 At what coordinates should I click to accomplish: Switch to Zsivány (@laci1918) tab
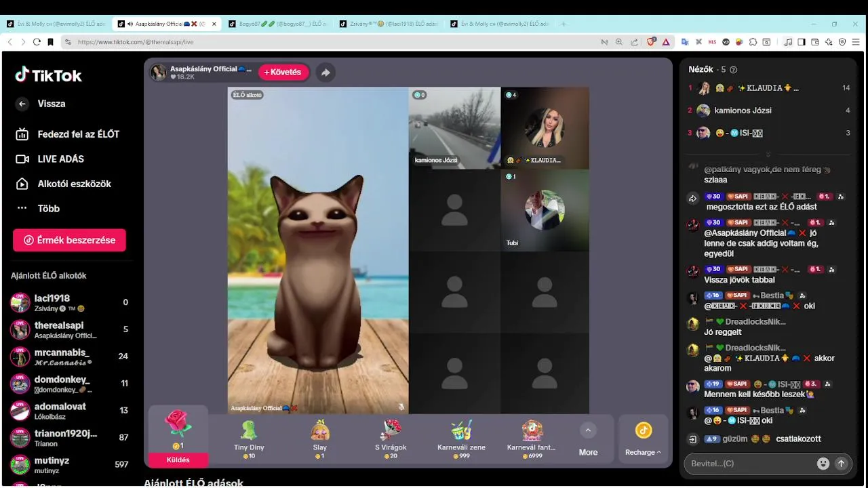coord(388,24)
